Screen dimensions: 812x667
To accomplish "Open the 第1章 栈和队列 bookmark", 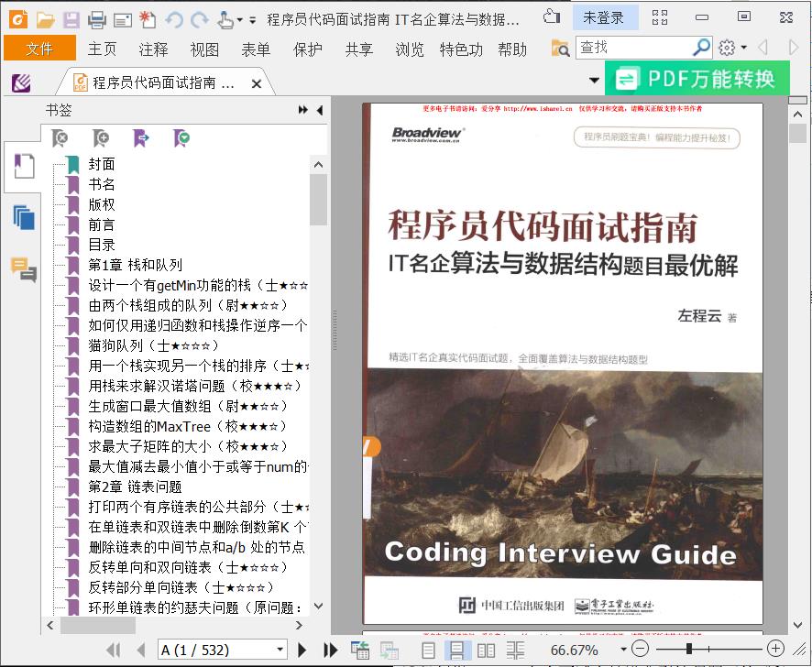I will (135, 265).
